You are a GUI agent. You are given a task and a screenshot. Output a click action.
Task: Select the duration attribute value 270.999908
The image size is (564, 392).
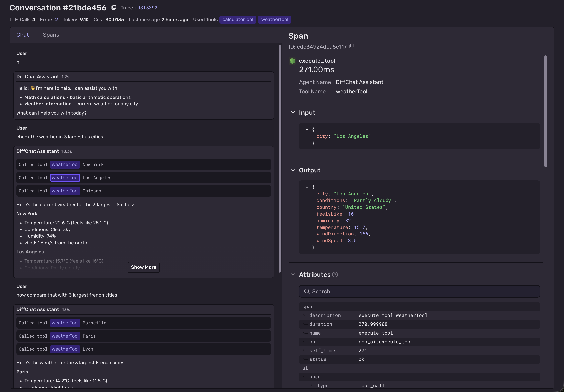373,324
